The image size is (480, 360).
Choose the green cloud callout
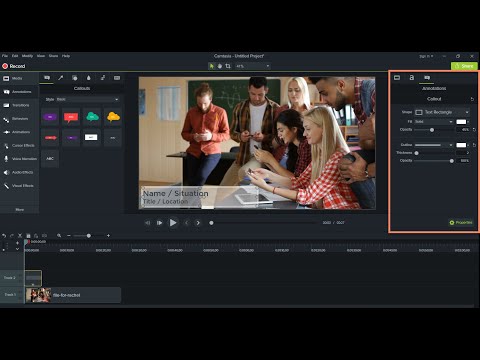(92, 117)
